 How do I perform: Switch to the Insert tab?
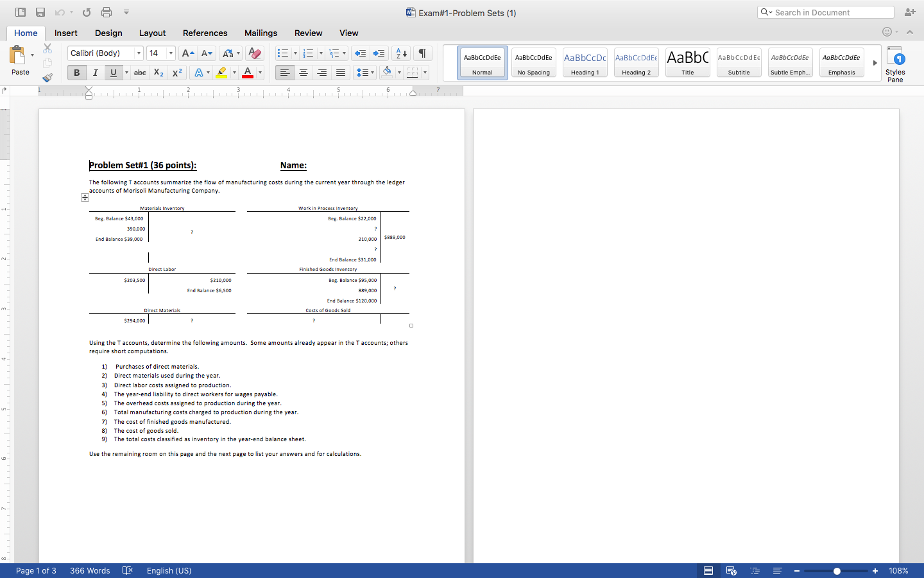(x=66, y=33)
